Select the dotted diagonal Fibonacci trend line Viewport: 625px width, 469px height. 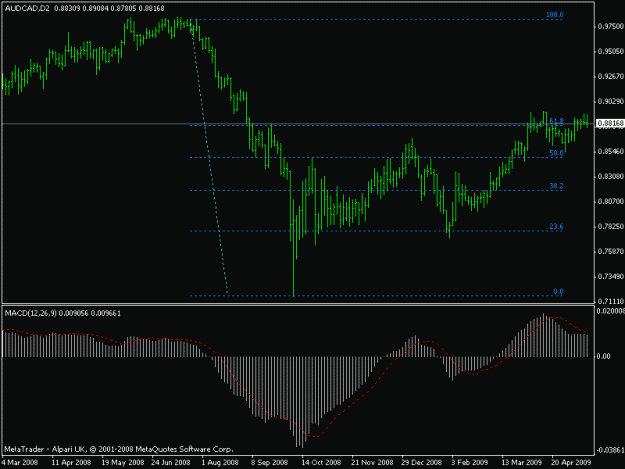(x=210, y=159)
